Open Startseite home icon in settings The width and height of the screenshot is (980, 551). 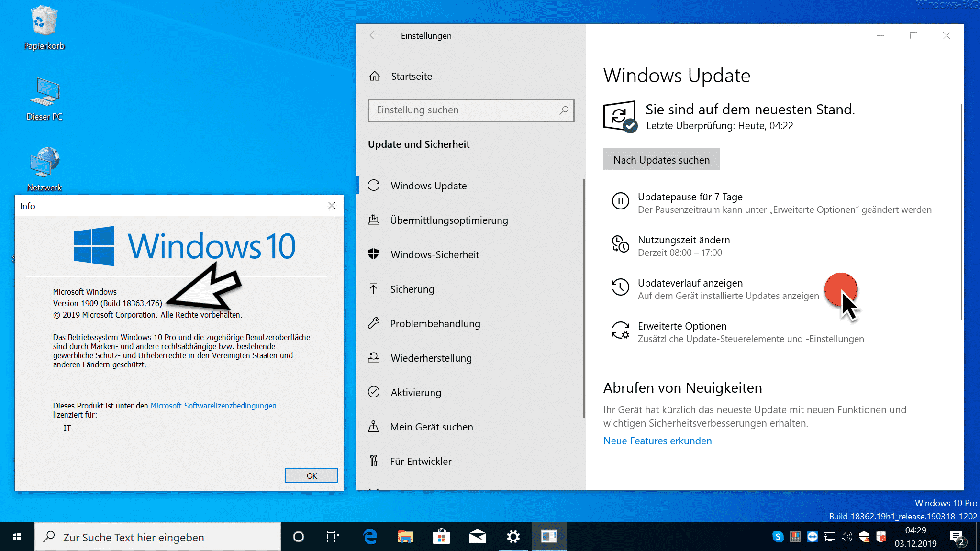click(375, 76)
